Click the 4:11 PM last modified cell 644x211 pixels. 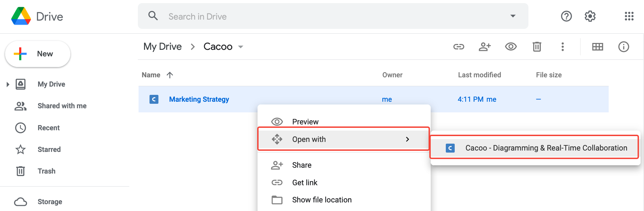477,99
